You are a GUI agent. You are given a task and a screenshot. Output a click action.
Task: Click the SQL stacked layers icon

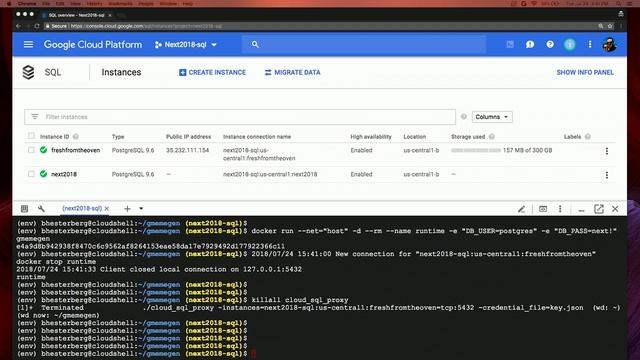(x=28, y=72)
